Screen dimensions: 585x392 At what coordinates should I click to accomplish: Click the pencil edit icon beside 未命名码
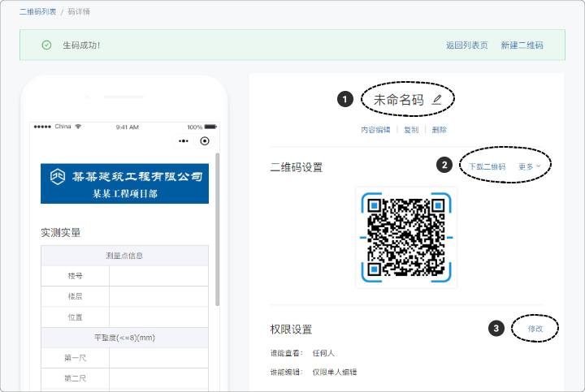(437, 100)
